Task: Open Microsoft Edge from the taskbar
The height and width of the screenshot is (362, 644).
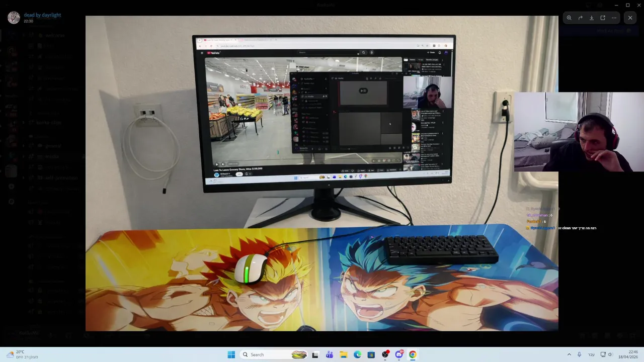Action: 357,354
